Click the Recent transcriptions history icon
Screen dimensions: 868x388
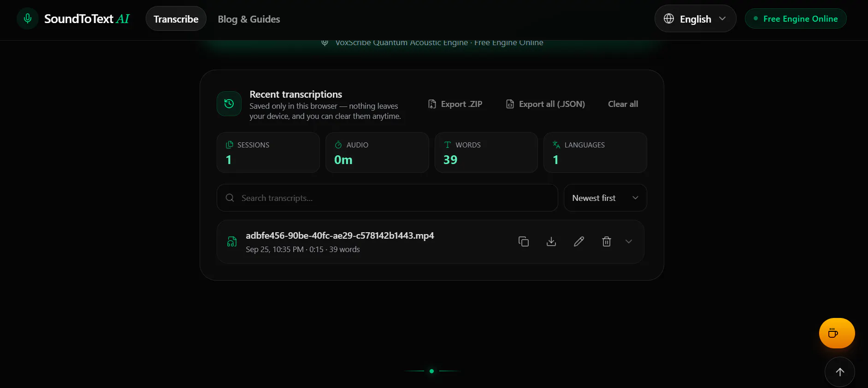[x=229, y=104]
